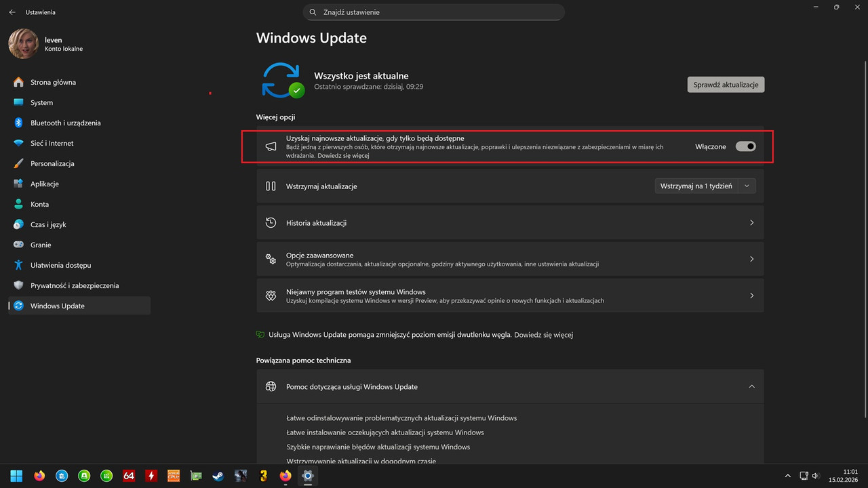The width and height of the screenshot is (868, 488).
Task: Click the large blue update sync status icon
Action: tap(282, 81)
